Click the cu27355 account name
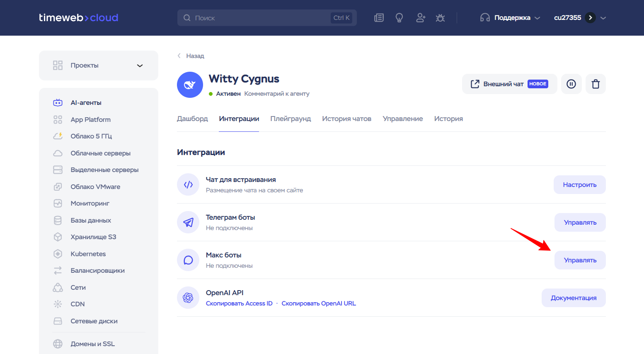644x354 pixels. [x=567, y=18]
